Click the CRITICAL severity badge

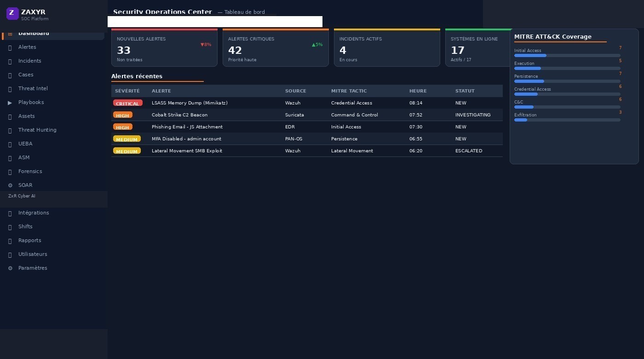pos(128,103)
